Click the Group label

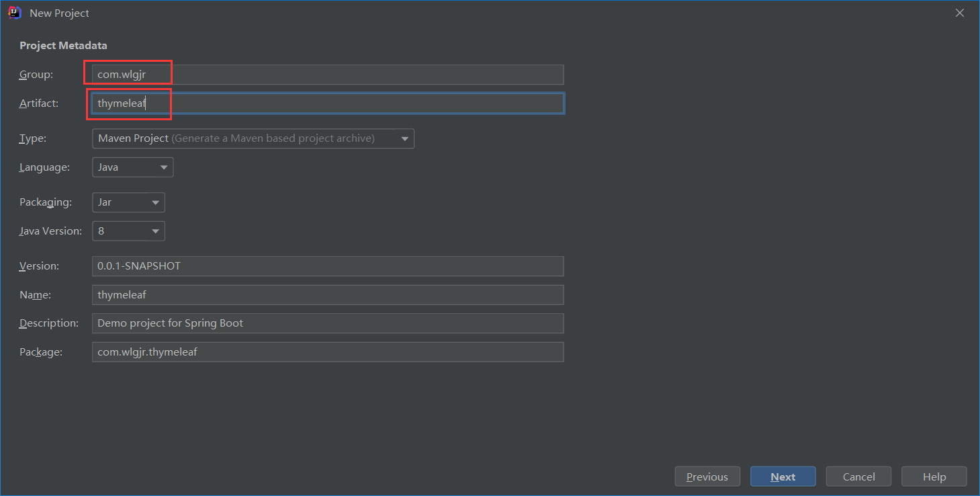pyautogui.click(x=36, y=75)
